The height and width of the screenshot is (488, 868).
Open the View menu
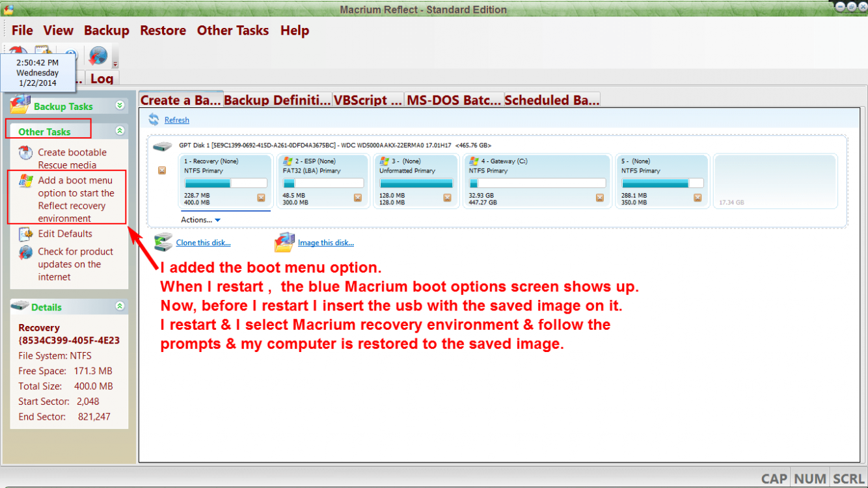(59, 31)
